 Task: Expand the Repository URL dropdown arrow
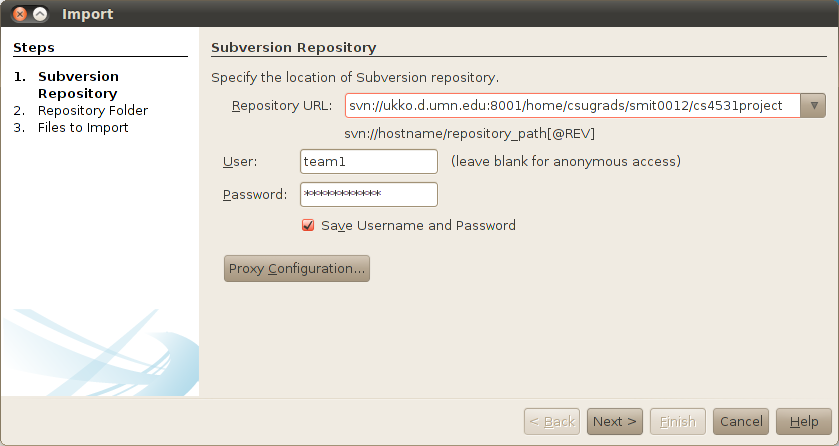click(x=814, y=105)
